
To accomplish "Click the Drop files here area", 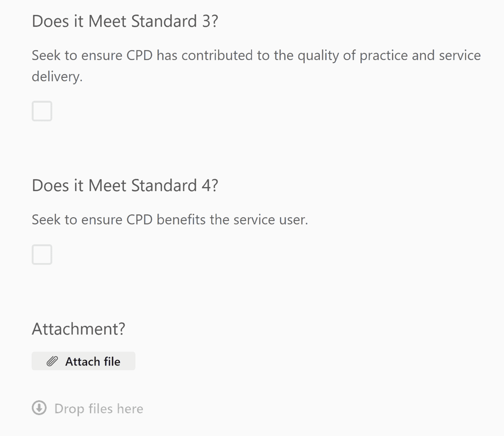I will (x=87, y=408).
